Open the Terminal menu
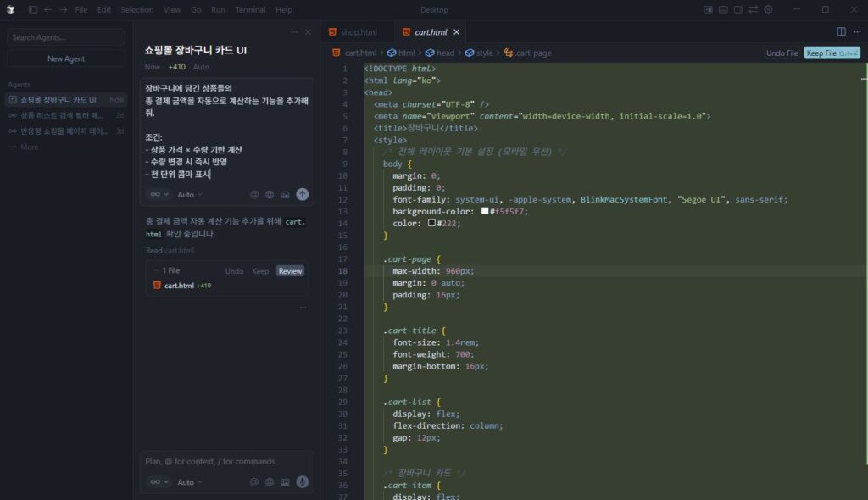Screen dimensions: 868x500 point(250,10)
